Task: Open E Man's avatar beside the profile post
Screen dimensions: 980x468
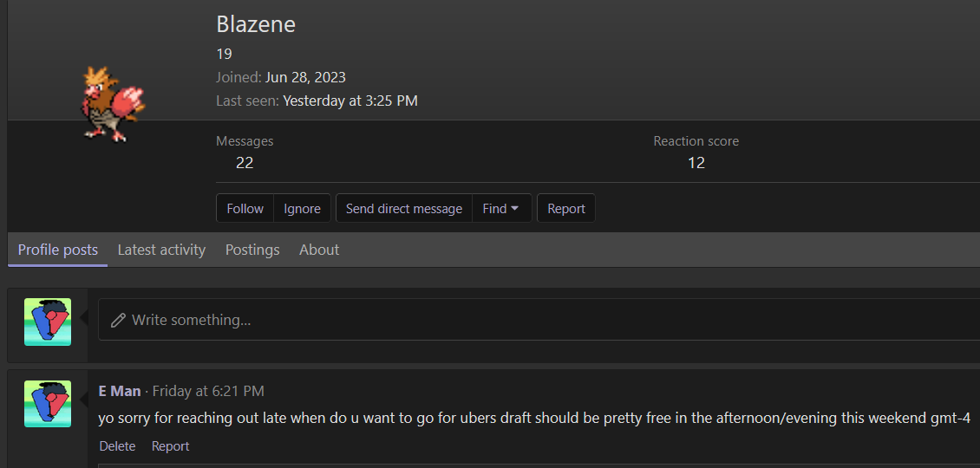Action: point(48,404)
